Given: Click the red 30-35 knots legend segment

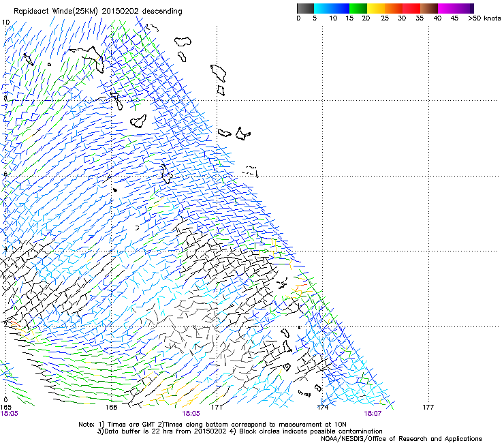Looking at the screenshot, I should (x=411, y=8).
